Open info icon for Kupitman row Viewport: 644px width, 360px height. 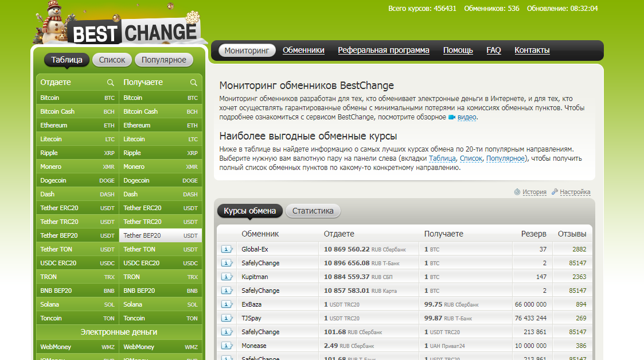pos(227,277)
